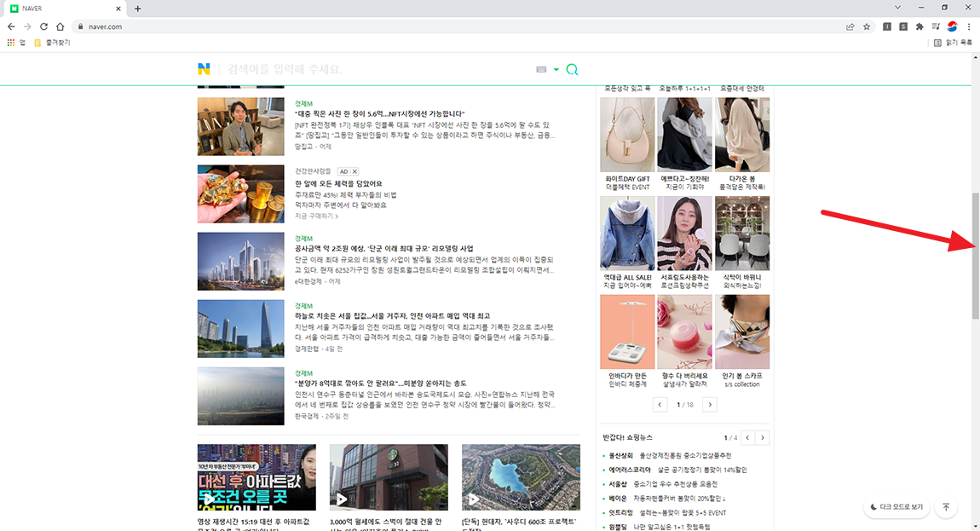
Task: Click the extension icon left of the S icon
Action: point(887,26)
